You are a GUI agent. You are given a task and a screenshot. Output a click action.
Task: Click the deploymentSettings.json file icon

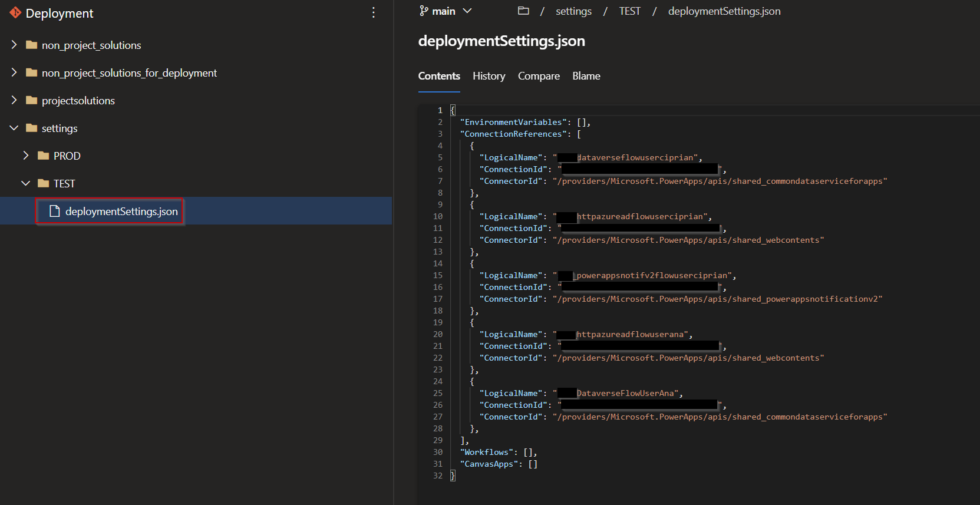[x=55, y=212]
